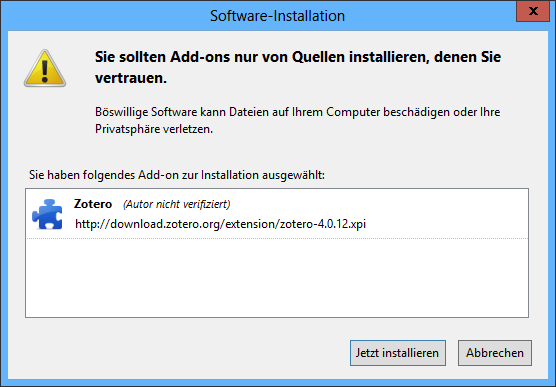Click the Software-Installation title text
Viewport: 556px width, 387px height.
click(x=277, y=16)
